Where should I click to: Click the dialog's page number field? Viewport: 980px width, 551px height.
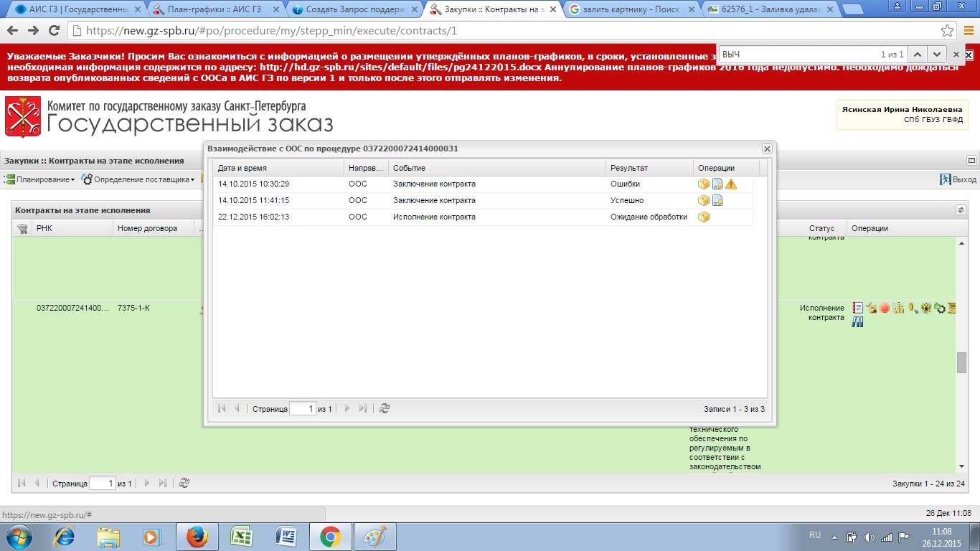coord(302,409)
